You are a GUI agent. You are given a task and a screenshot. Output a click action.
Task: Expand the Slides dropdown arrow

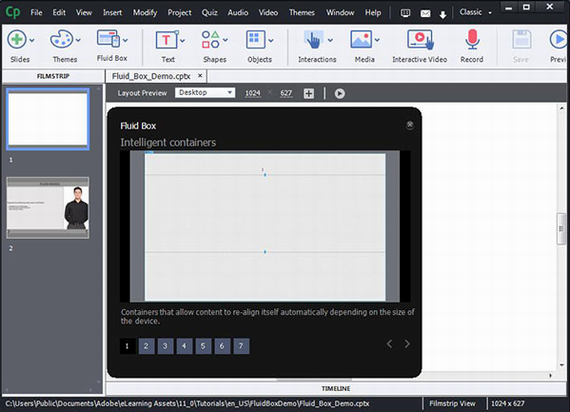point(32,40)
